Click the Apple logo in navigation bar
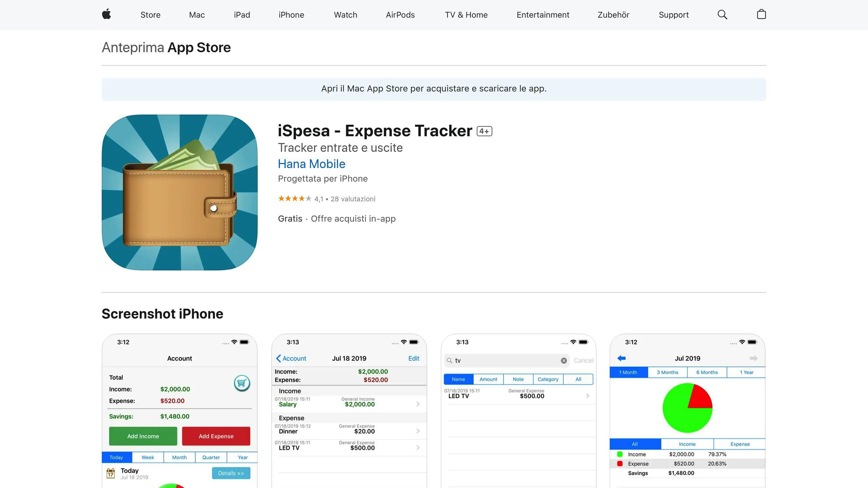The image size is (868, 488). pos(106,15)
